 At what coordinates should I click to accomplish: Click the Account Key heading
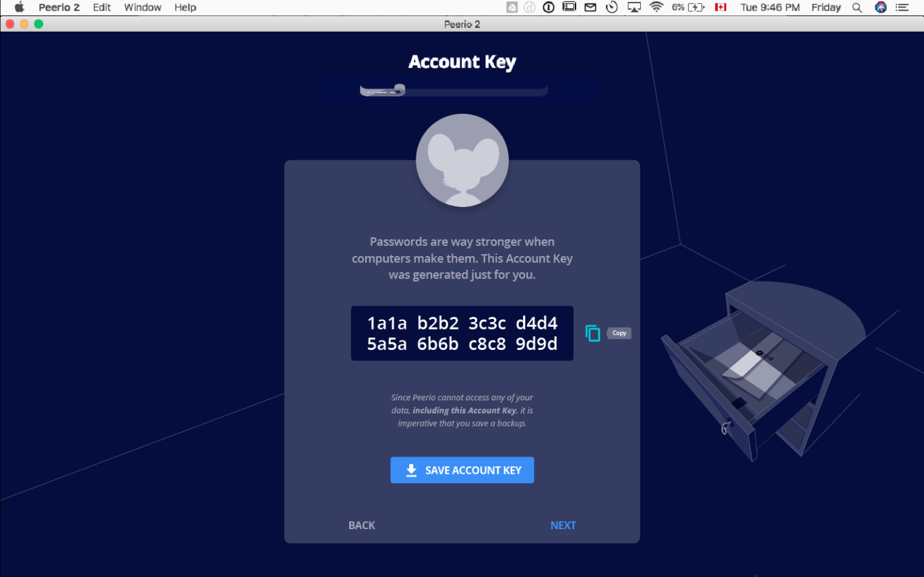click(462, 62)
